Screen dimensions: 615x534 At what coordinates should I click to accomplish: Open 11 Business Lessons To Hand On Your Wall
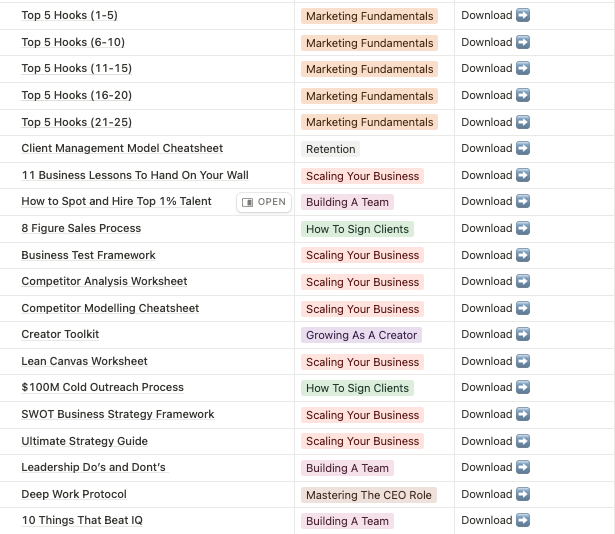click(135, 175)
